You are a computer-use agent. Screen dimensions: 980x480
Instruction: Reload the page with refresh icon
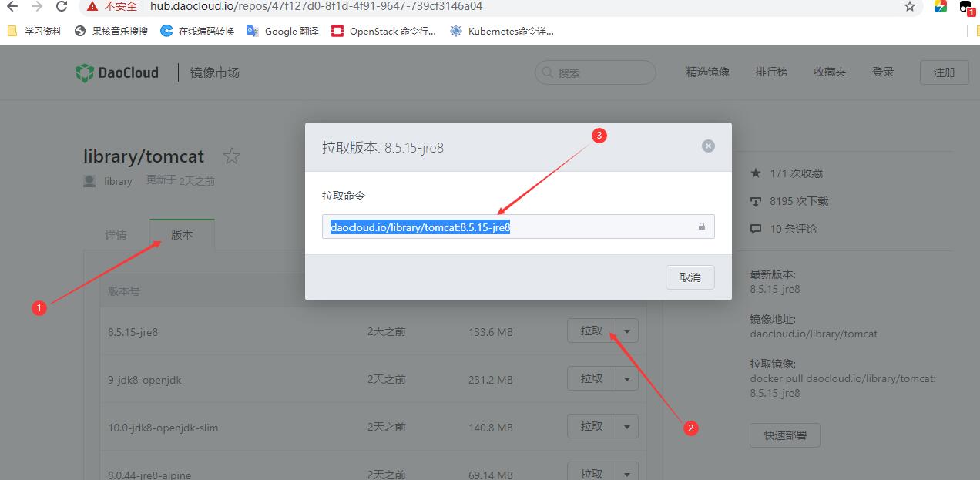coord(62,7)
